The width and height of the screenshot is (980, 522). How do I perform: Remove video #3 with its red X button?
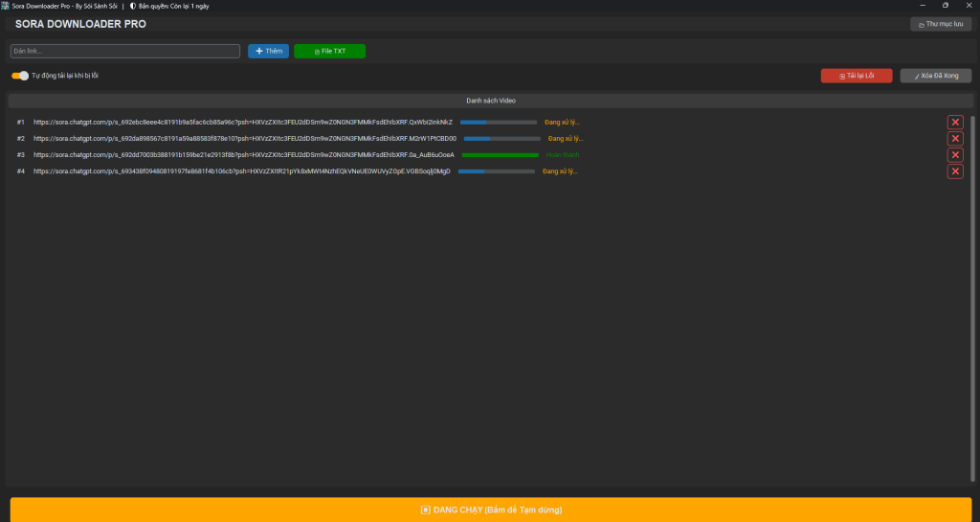(x=955, y=155)
